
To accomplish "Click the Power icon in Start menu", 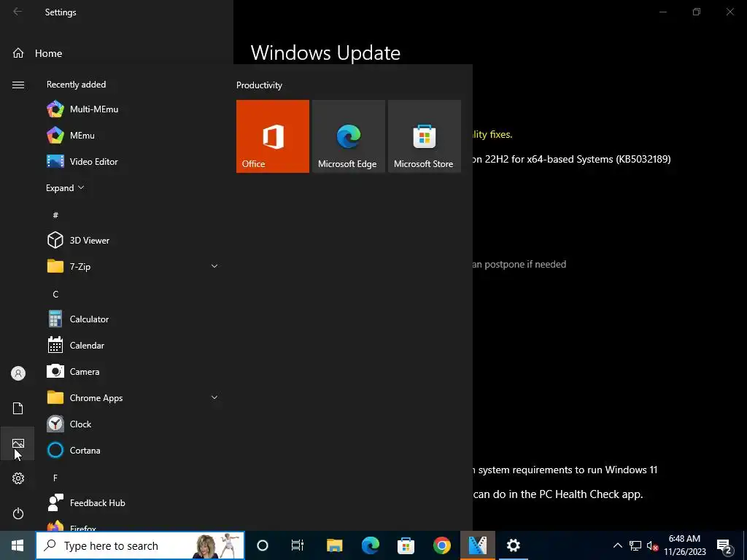I will 18,513.
